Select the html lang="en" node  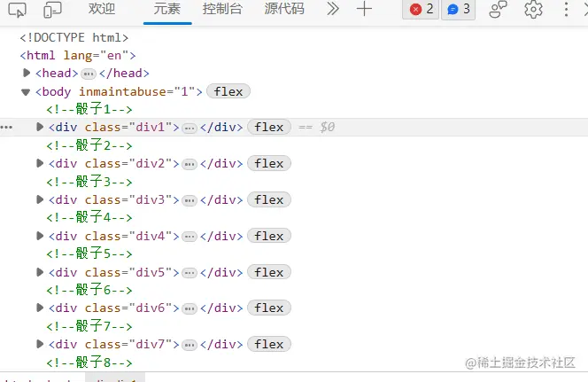78,56
